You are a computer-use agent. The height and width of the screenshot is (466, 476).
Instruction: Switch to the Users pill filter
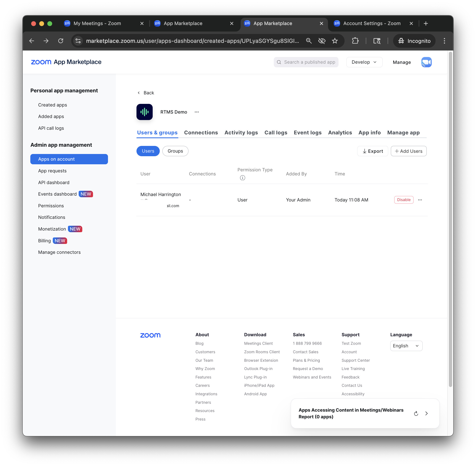pos(148,151)
